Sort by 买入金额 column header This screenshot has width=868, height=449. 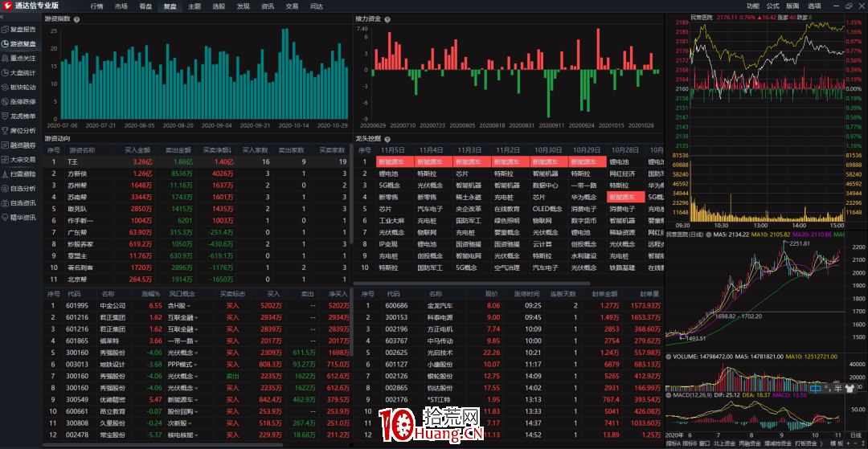[137, 150]
